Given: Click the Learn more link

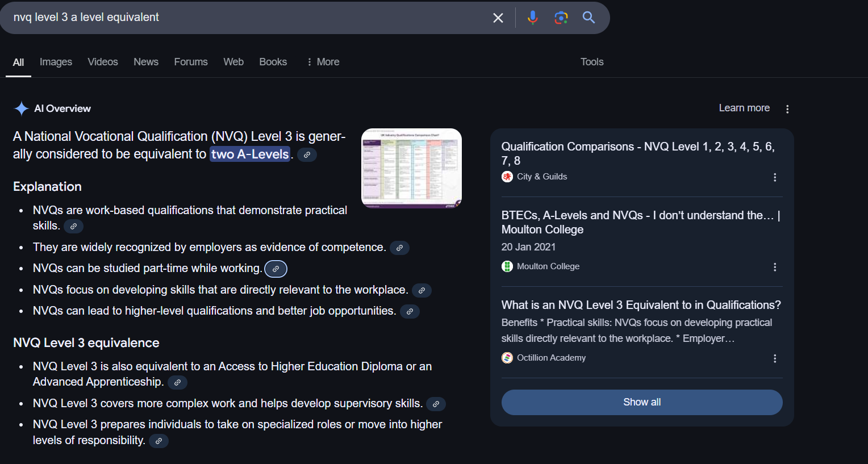Looking at the screenshot, I should pos(744,108).
